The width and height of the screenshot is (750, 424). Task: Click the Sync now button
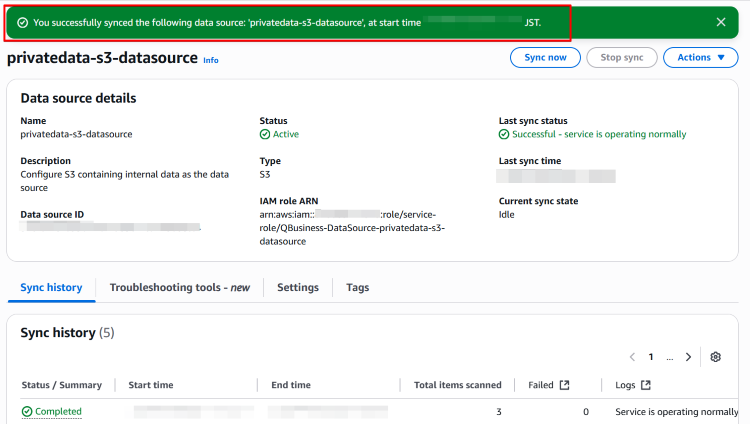tap(545, 58)
